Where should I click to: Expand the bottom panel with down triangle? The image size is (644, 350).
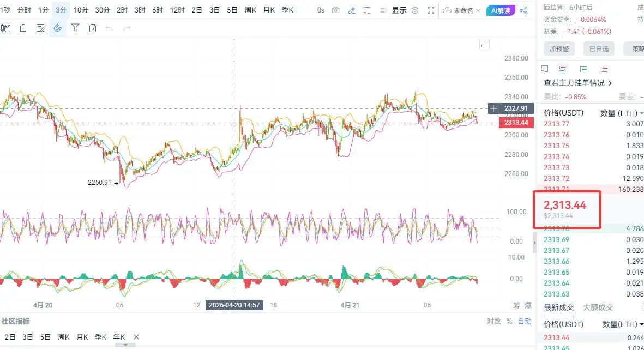pos(125,345)
